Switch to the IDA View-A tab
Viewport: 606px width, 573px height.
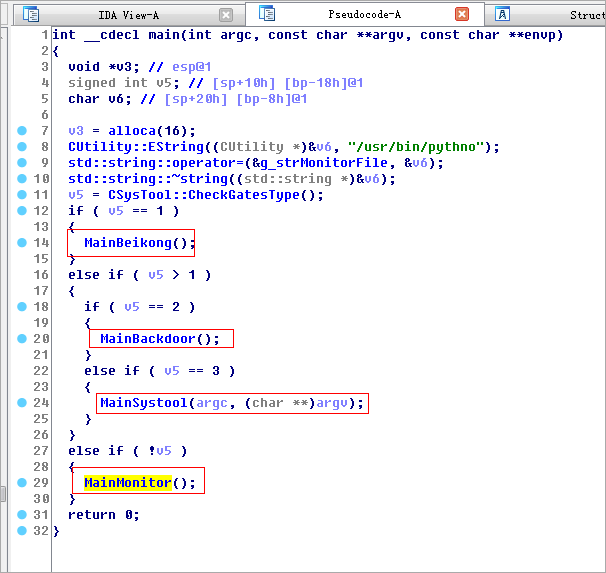128,15
